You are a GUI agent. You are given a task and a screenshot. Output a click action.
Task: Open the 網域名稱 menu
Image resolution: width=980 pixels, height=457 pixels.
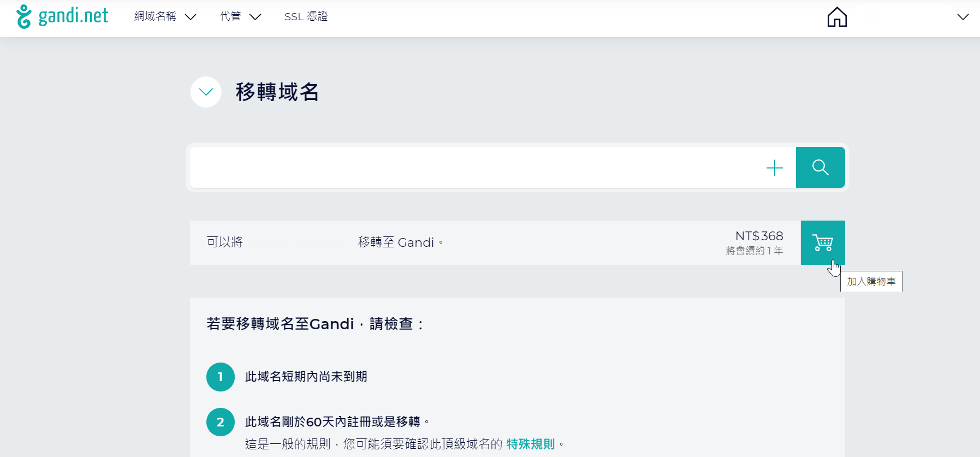(165, 16)
